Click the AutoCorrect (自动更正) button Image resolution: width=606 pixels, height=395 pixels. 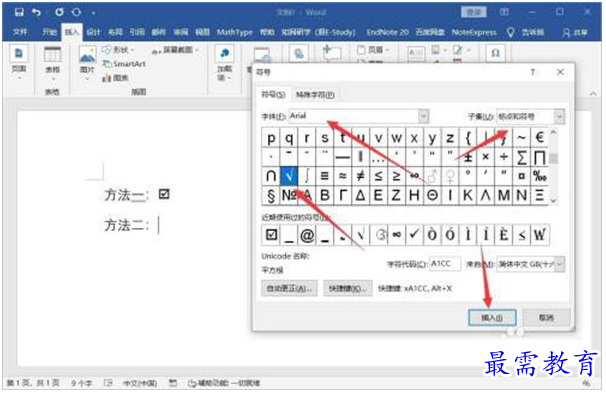coord(289,288)
